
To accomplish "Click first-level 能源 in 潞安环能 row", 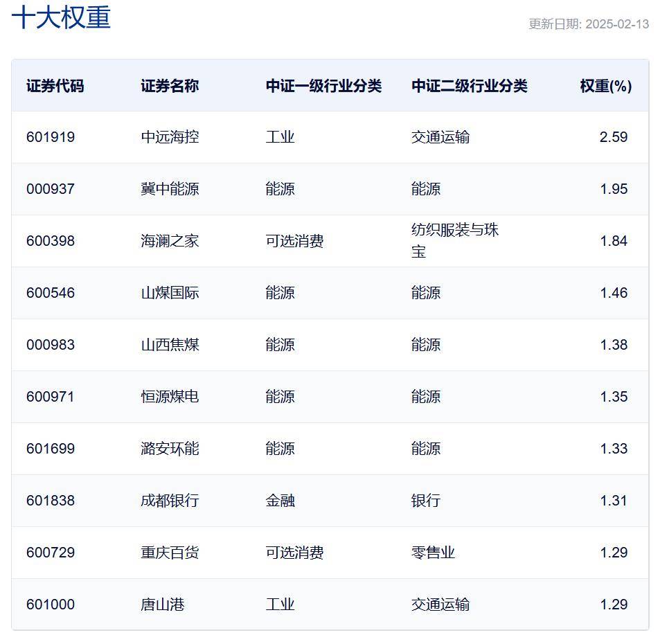I will pyautogui.click(x=280, y=449).
